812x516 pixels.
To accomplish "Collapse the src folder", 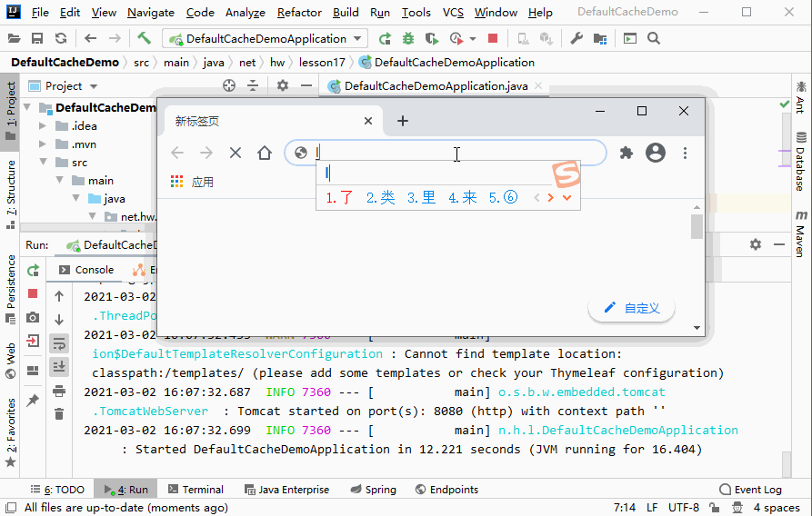I will (43, 162).
